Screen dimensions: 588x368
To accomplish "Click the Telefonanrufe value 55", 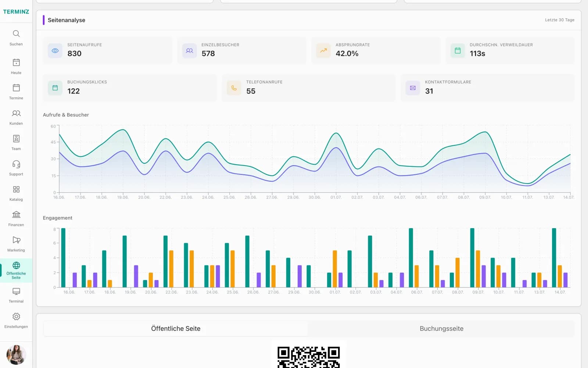I will point(251,91).
